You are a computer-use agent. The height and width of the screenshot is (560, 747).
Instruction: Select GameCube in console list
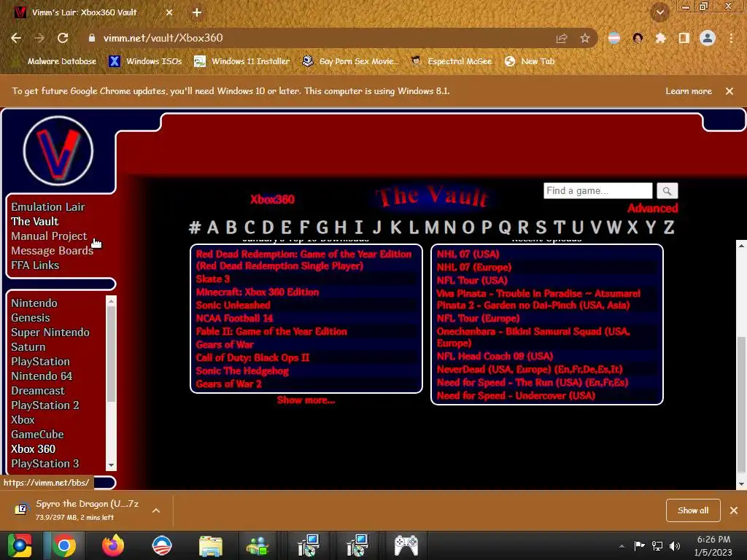point(38,435)
